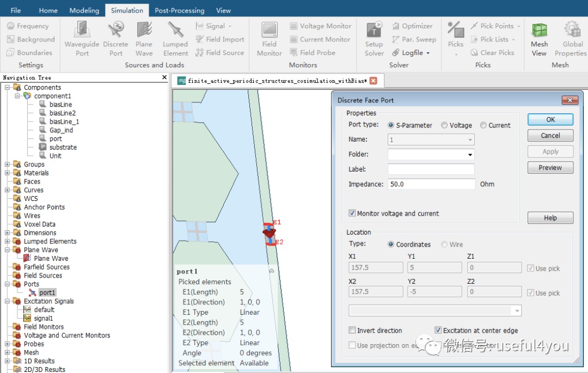588x373 pixels.
Task: Close the finite_active_periodic_structures document tab
Action: click(x=373, y=81)
